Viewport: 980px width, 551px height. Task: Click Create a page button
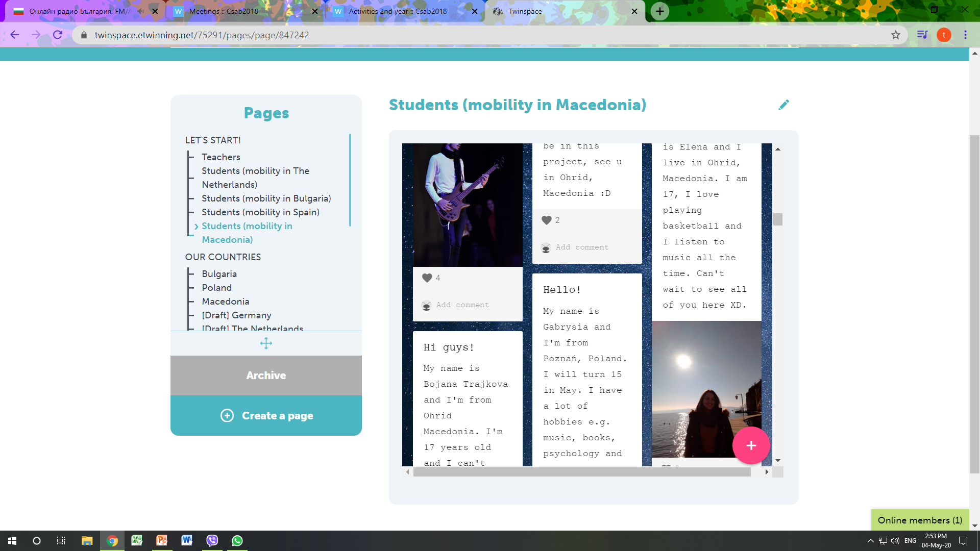click(x=266, y=416)
